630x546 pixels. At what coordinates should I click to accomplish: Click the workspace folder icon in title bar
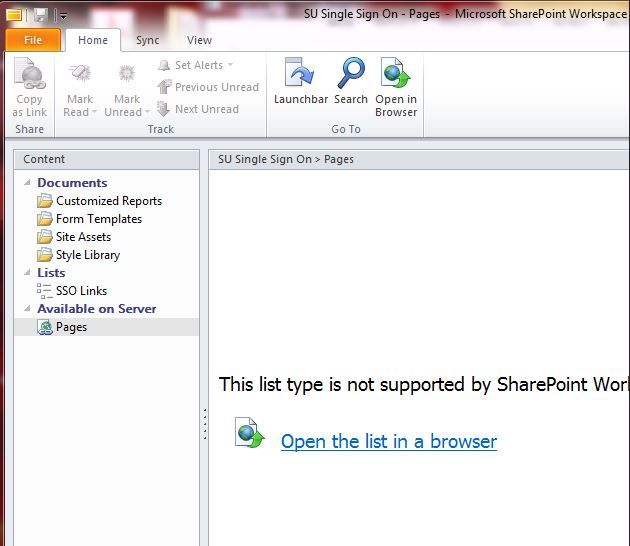(x=14, y=15)
